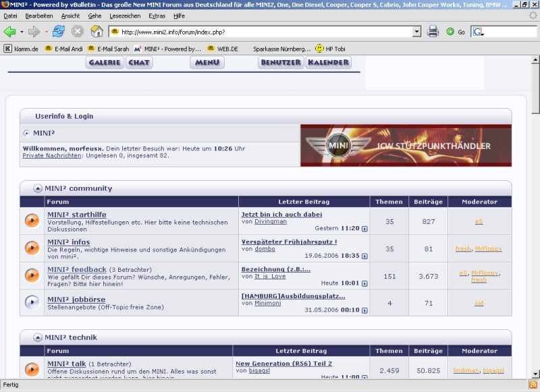This screenshot has width=540, height=392.
Task: Click the RSS feed icon in status bar
Action: (x=533, y=385)
